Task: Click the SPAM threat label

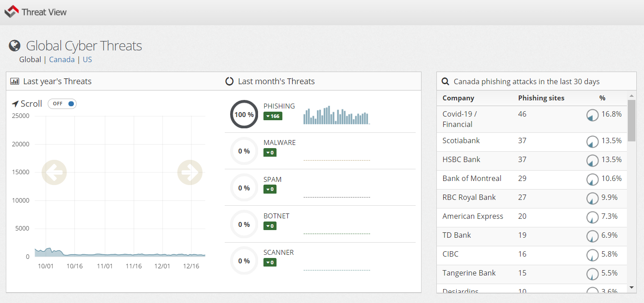Action: pyautogui.click(x=272, y=179)
